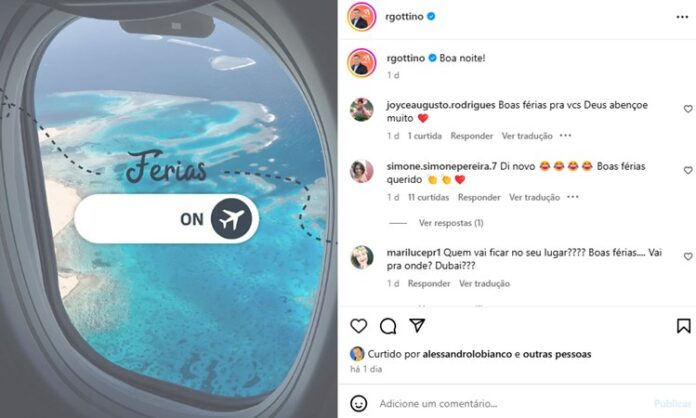The image size is (696, 418).
Task: Like the post with the heart icon
Action: [x=359, y=326]
